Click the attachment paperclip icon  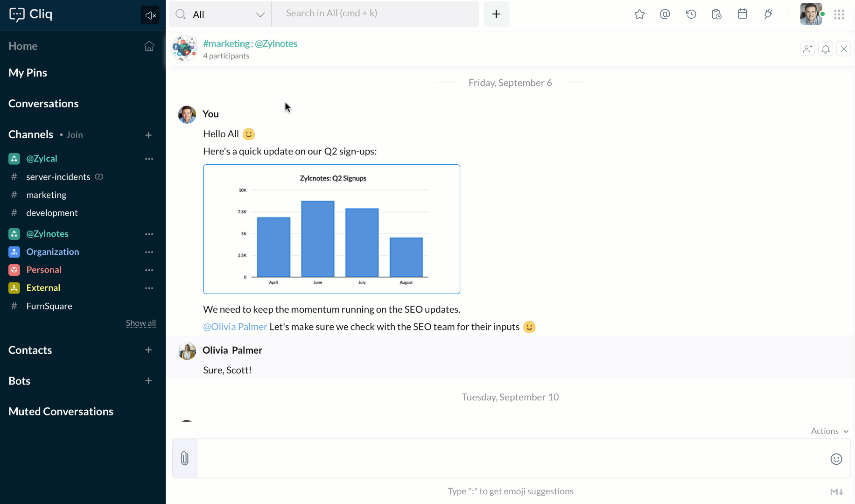[185, 458]
